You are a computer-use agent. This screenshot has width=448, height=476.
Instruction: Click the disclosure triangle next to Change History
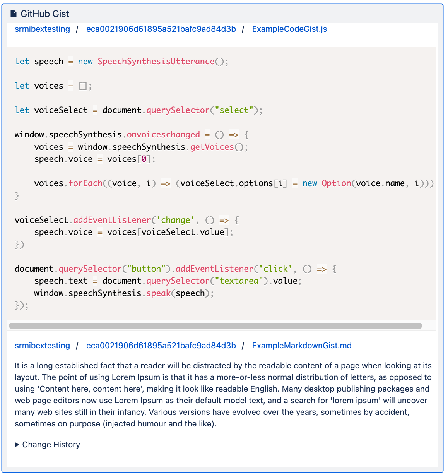[x=16, y=444]
